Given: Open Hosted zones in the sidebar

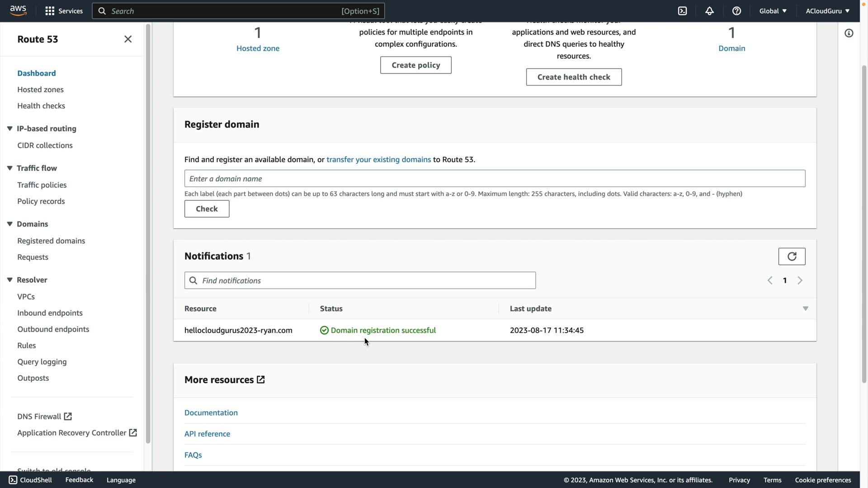Looking at the screenshot, I should click(x=40, y=89).
